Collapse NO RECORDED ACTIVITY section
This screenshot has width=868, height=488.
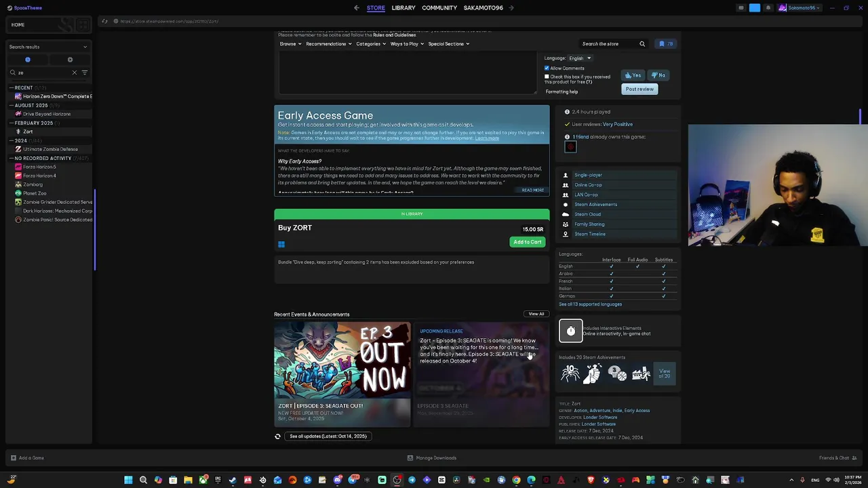tap(43, 158)
